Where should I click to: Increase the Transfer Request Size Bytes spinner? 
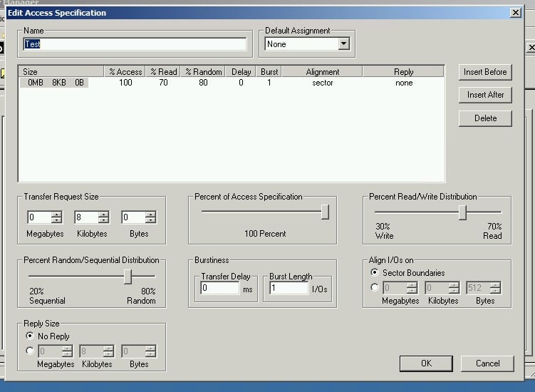tap(150, 215)
